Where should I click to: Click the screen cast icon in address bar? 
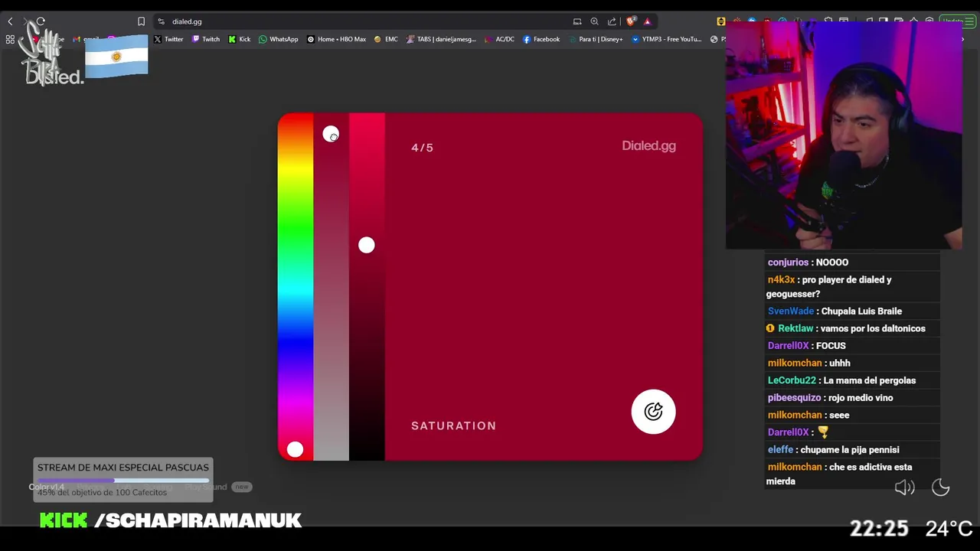click(x=577, y=21)
